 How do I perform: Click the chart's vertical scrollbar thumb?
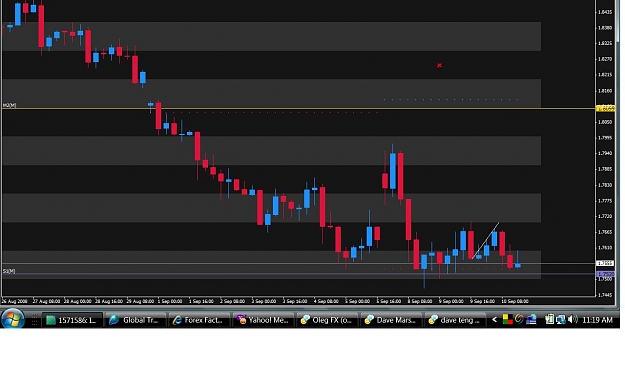(x=618, y=20)
